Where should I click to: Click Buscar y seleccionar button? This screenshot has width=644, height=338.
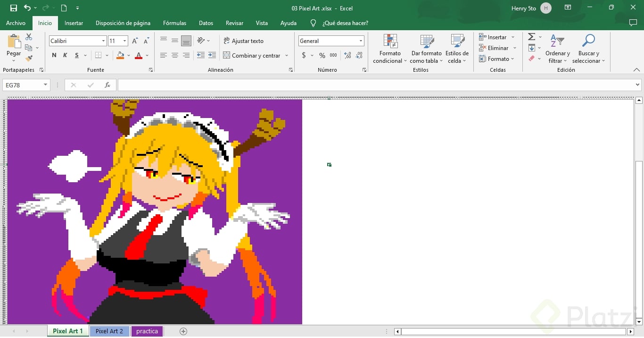pyautogui.click(x=588, y=49)
